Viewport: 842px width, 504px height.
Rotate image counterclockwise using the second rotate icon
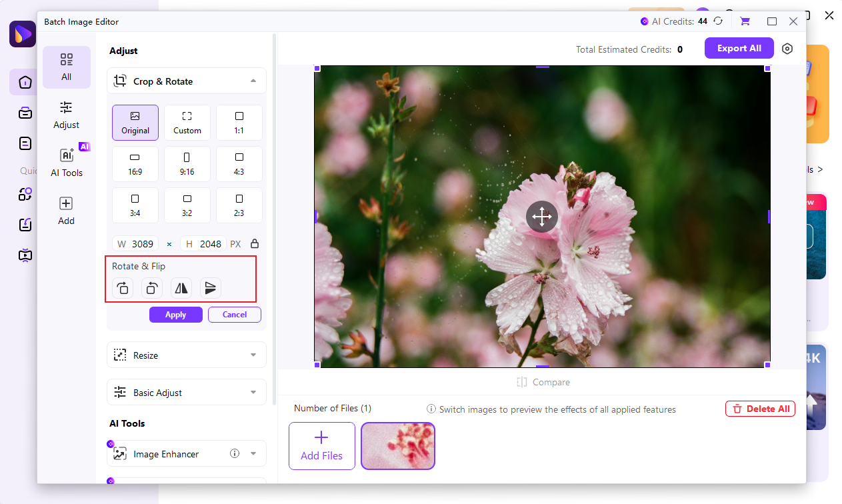click(x=152, y=288)
